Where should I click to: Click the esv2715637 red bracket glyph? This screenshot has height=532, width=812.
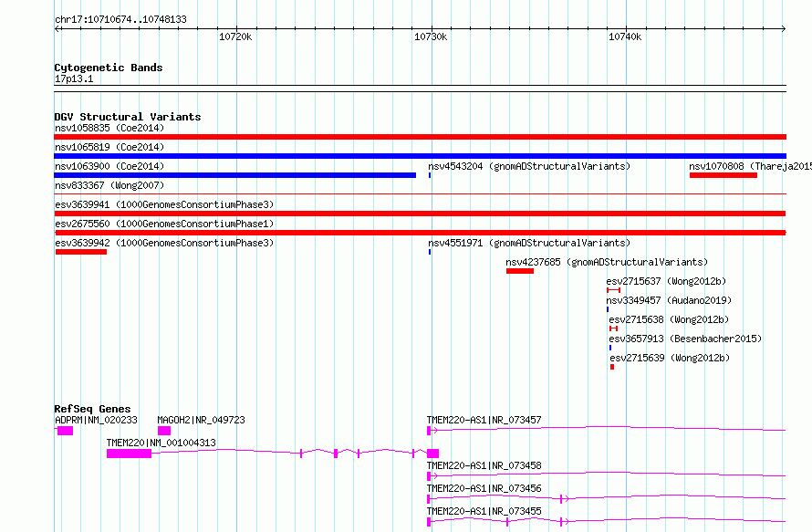614,290
